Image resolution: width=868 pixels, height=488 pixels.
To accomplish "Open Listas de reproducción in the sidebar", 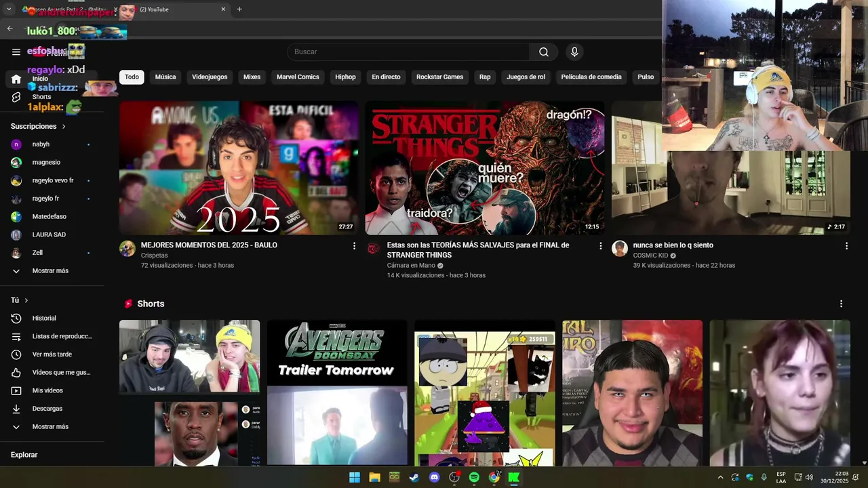I will click(x=52, y=336).
